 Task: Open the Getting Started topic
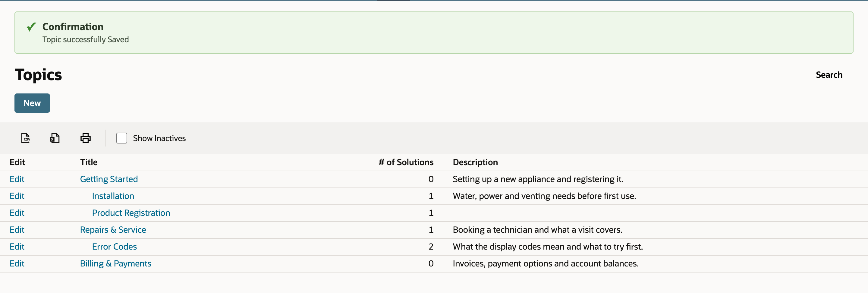[x=109, y=179]
